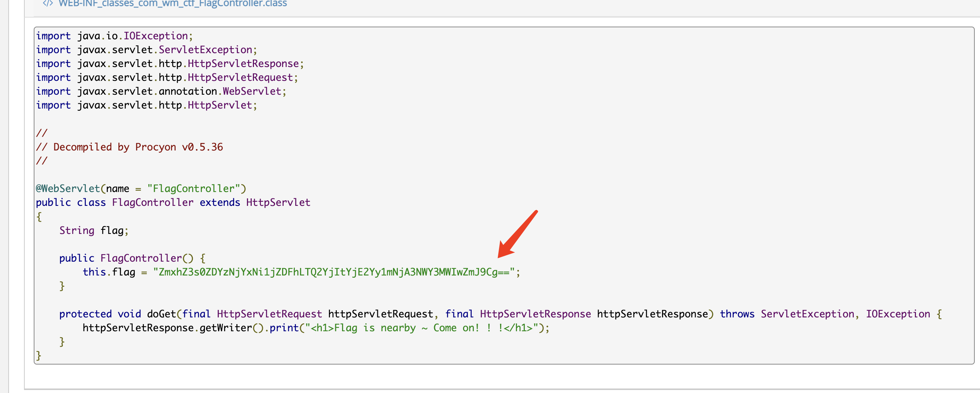Click the 'import javax.servlet.ServletException;' line
The width and height of the screenshot is (980, 393).
pyautogui.click(x=146, y=50)
